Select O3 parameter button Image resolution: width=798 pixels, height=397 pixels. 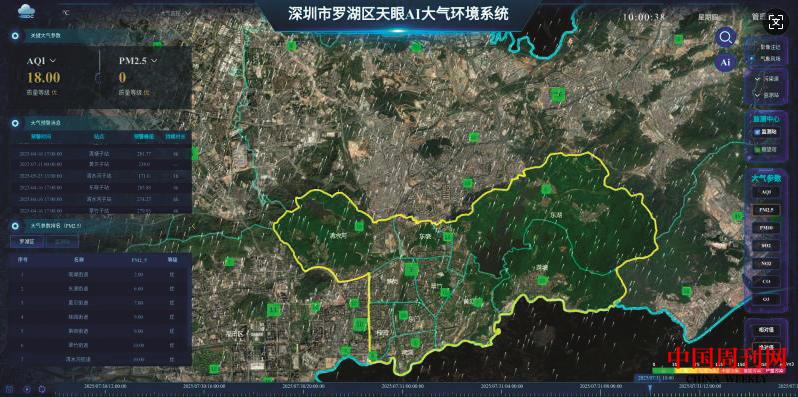[765, 300]
